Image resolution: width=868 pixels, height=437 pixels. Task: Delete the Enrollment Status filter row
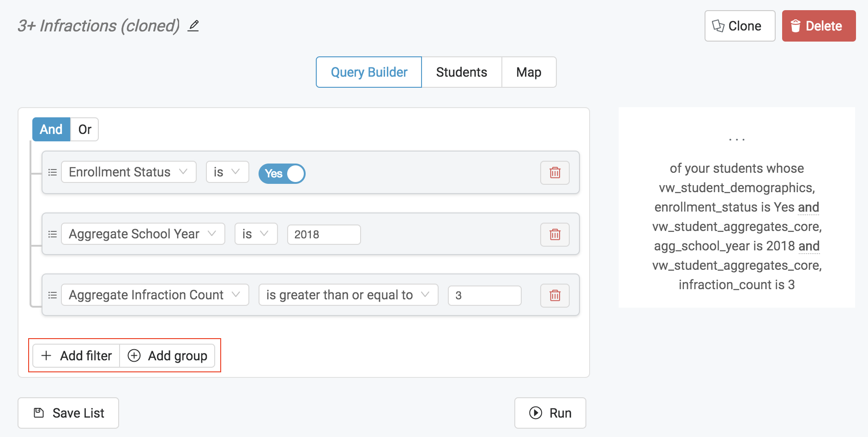[555, 173]
